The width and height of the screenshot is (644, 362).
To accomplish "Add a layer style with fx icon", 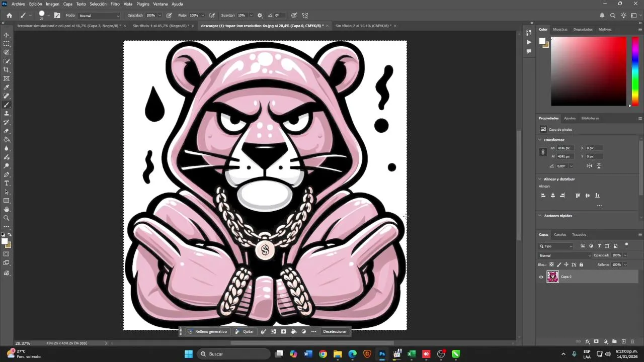I will point(587,342).
